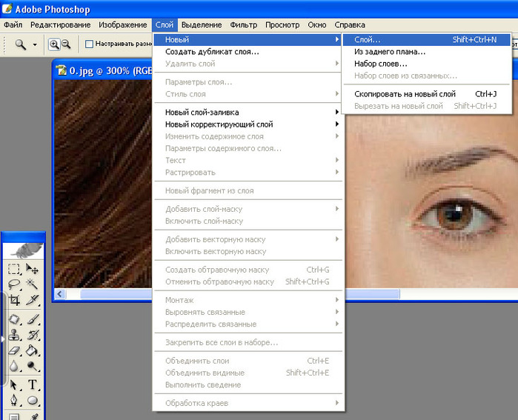518x420 pixels.
Task: Click 'Параметры слоя...' menu entry
Action: [x=248, y=82]
